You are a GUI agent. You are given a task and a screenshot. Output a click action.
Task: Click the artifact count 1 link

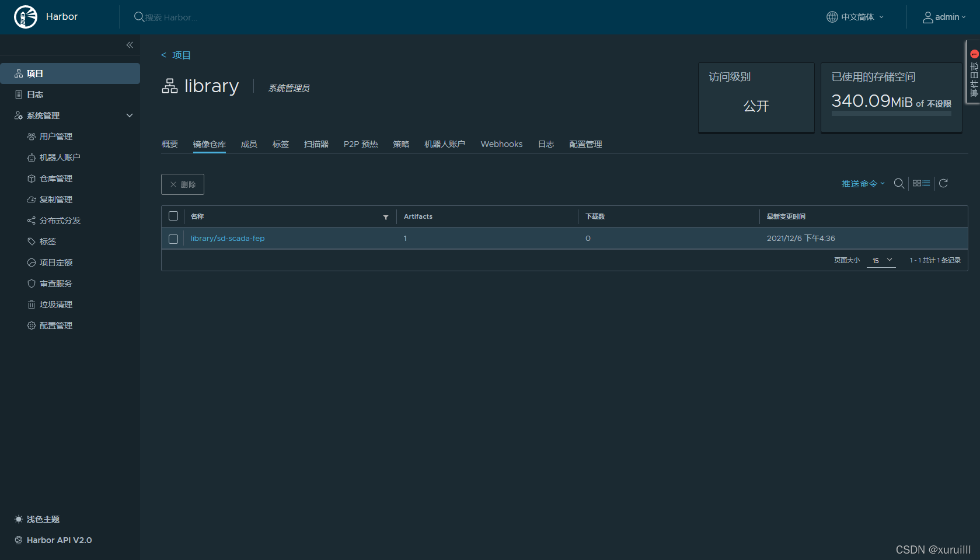point(405,238)
